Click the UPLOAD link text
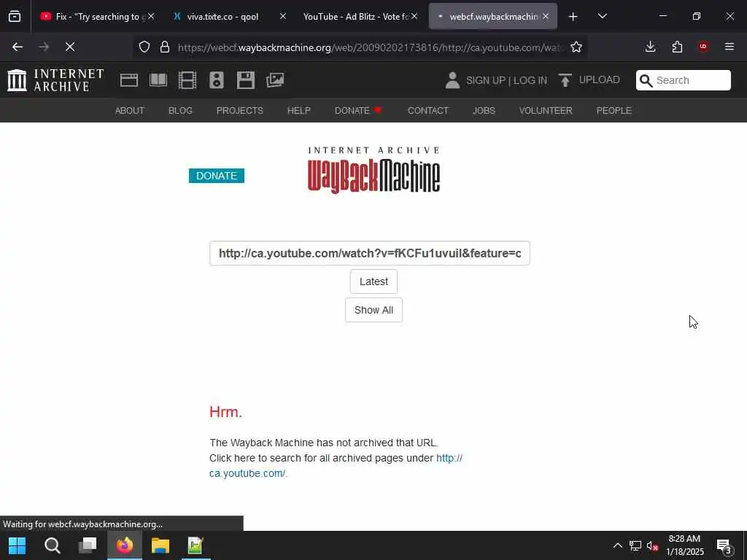This screenshot has height=560, width=747. pos(600,80)
